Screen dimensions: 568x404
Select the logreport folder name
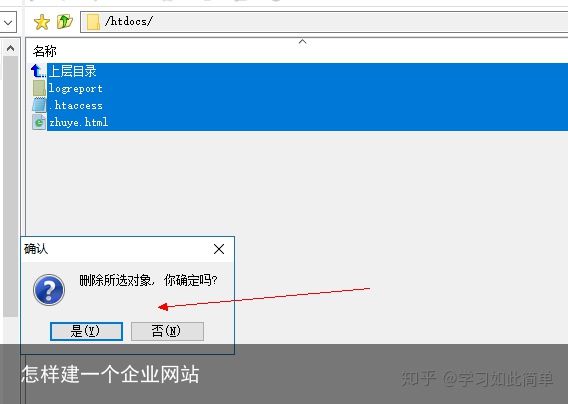point(76,88)
